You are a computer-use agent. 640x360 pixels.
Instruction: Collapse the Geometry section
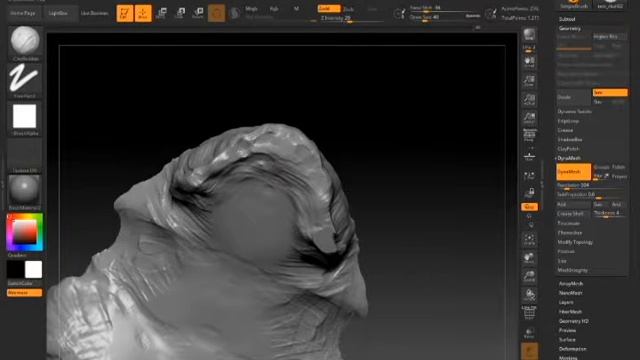pyautogui.click(x=570, y=29)
